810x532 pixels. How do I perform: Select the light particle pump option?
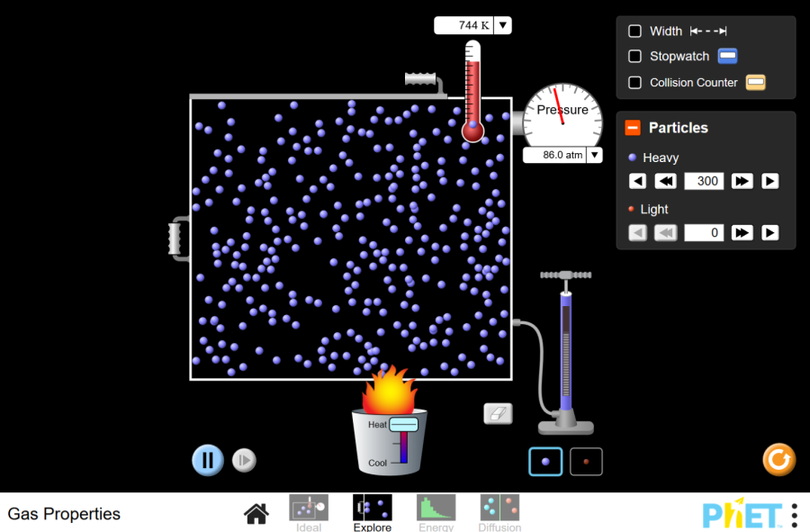tap(586, 462)
